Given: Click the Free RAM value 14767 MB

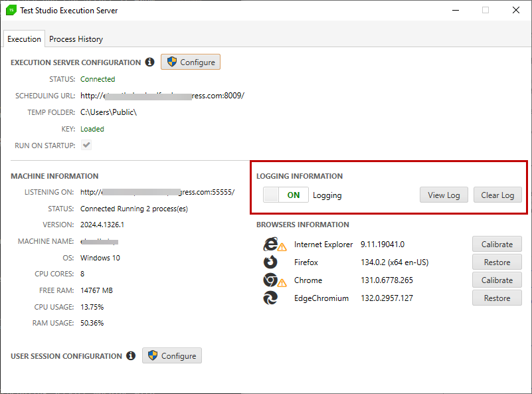Looking at the screenshot, I should click(96, 290).
